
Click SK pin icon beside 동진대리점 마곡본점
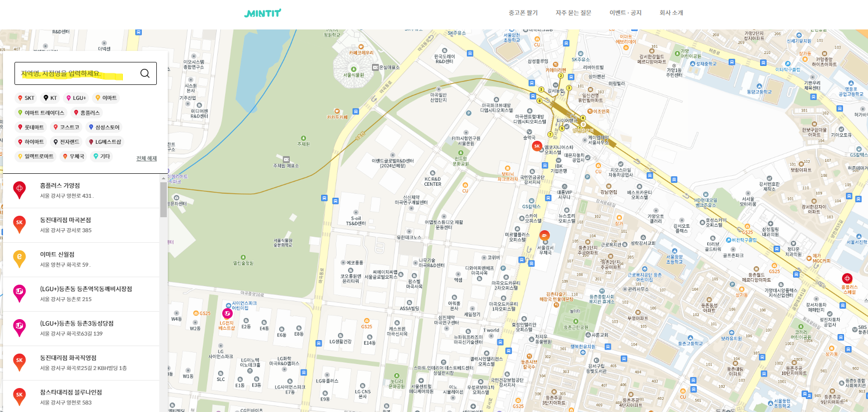coord(19,225)
